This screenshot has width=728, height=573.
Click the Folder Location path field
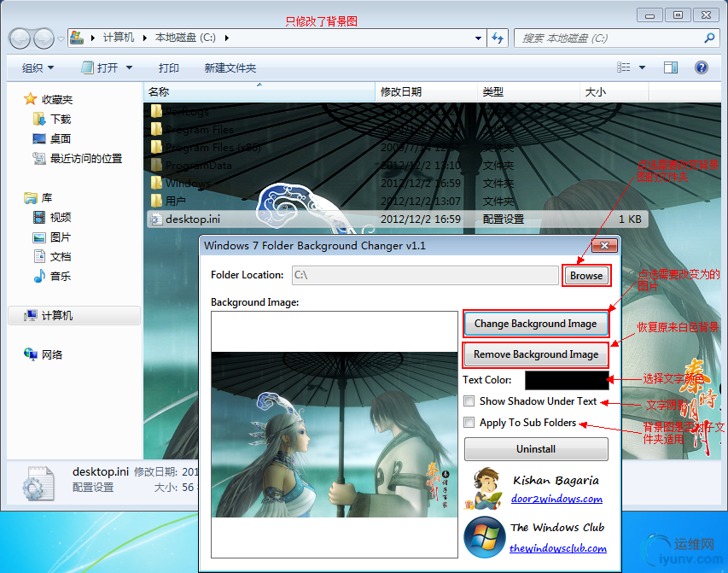tap(425, 275)
